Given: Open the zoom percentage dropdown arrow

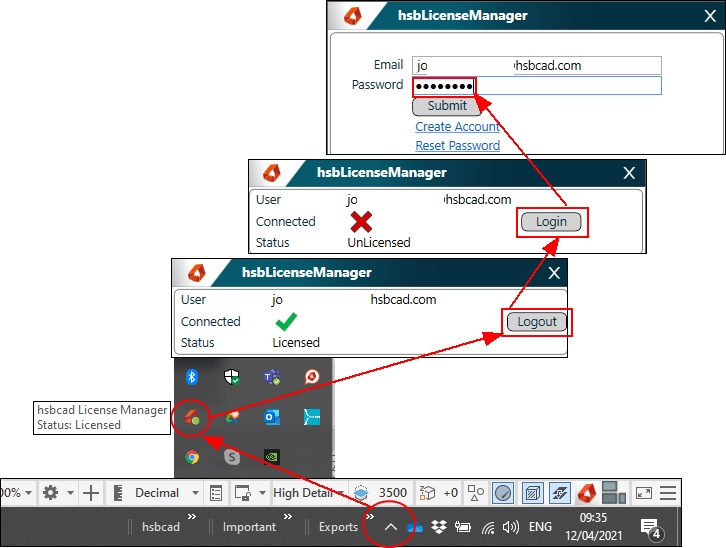Looking at the screenshot, I should 28,493.
